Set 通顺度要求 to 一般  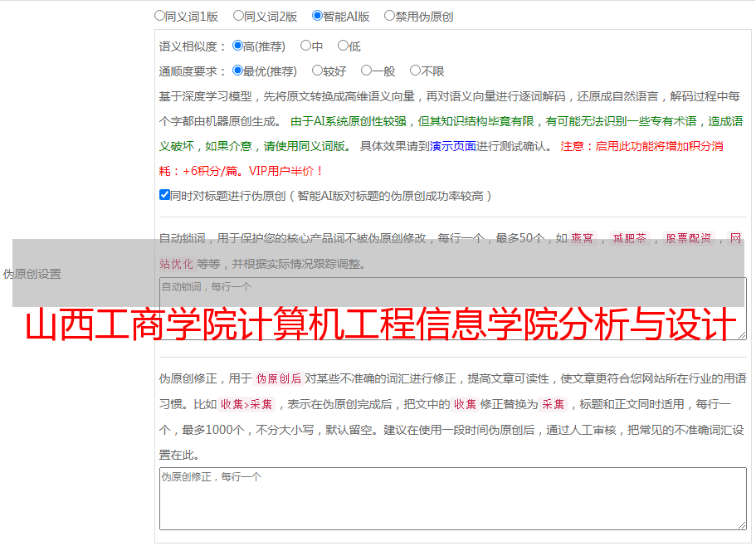tap(367, 71)
